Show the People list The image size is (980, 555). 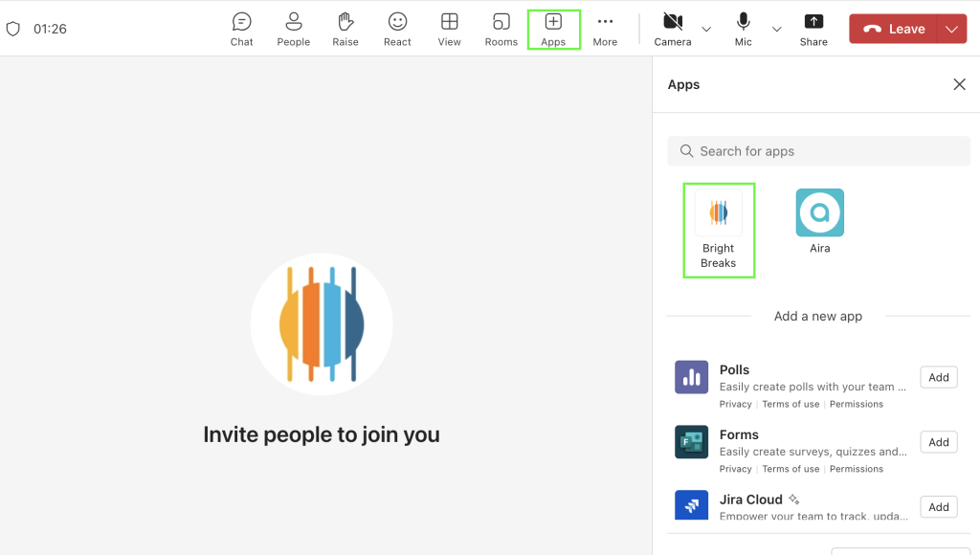(293, 29)
